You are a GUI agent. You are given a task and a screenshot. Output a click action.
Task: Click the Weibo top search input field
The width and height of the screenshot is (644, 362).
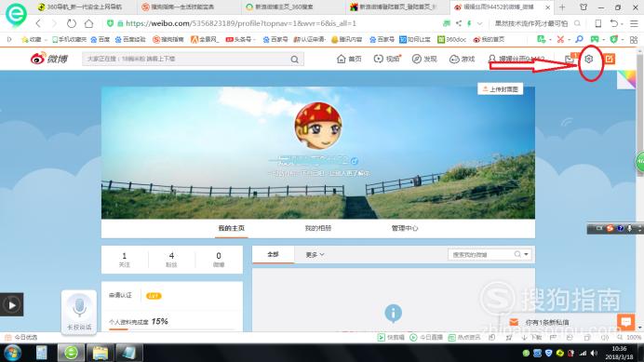(x=185, y=60)
